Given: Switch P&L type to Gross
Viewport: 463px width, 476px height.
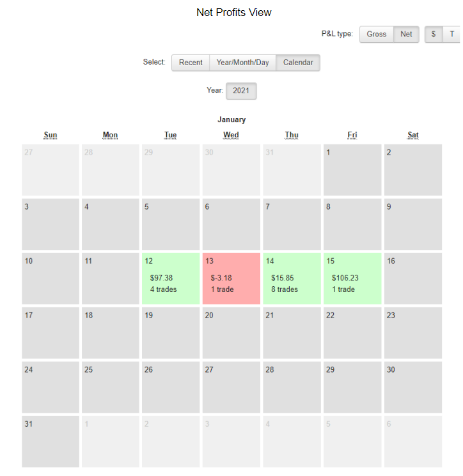Looking at the screenshot, I should click(376, 35).
